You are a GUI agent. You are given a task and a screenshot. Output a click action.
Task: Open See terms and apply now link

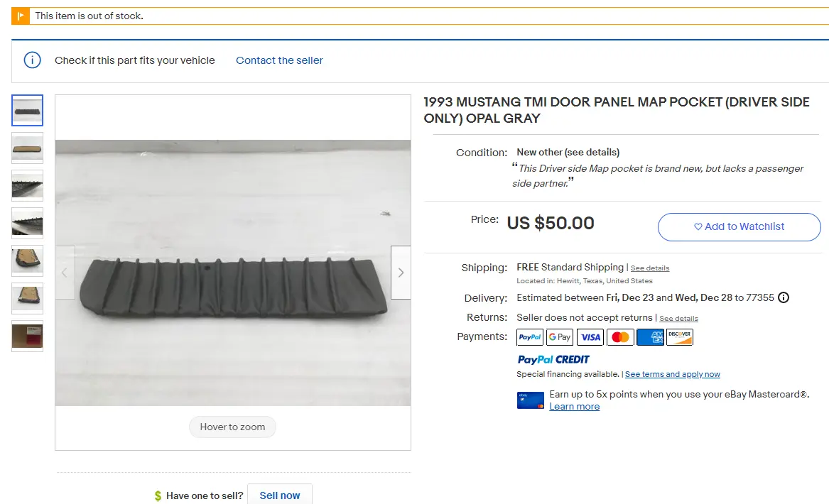pyautogui.click(x=673, y=374)
